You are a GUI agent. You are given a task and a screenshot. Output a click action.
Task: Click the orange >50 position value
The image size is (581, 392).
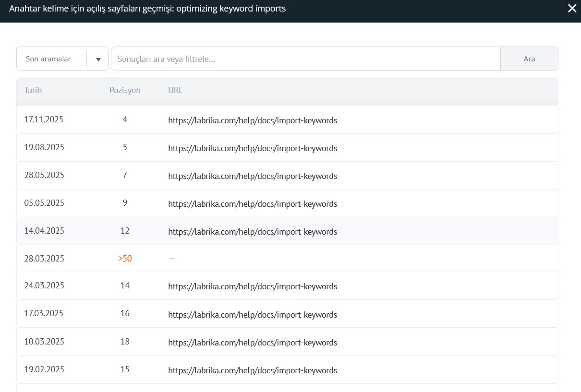coord(125,259)
